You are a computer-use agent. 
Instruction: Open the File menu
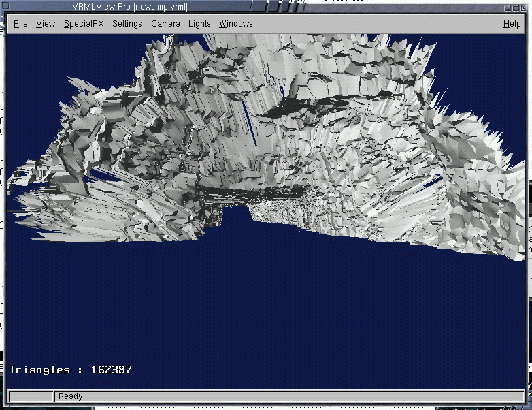pos(20,24)
